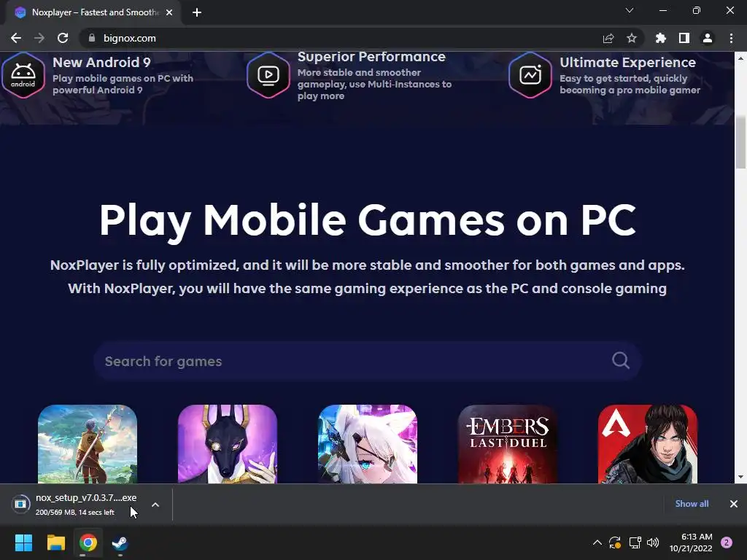Click the page vertical scrollbar thumb
Viewport: 747px width, 560px height.
(741, 142)
